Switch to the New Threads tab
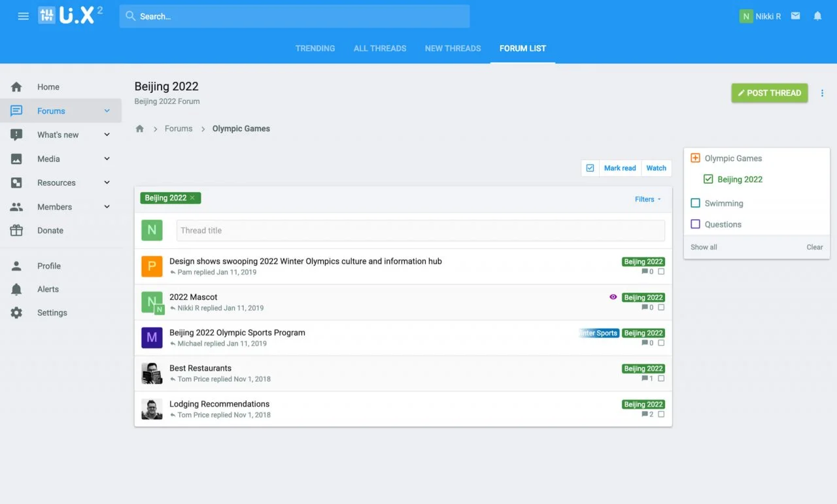 [453, 48]
